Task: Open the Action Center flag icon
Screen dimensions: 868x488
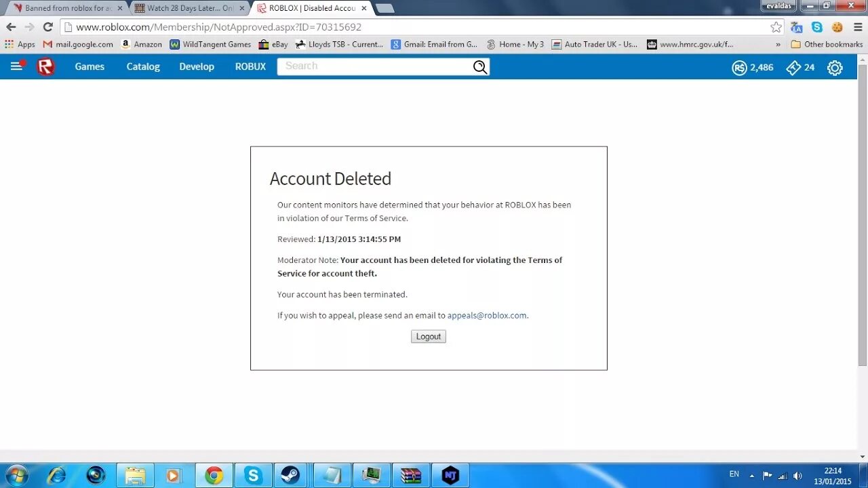Action: click(767, 476)
